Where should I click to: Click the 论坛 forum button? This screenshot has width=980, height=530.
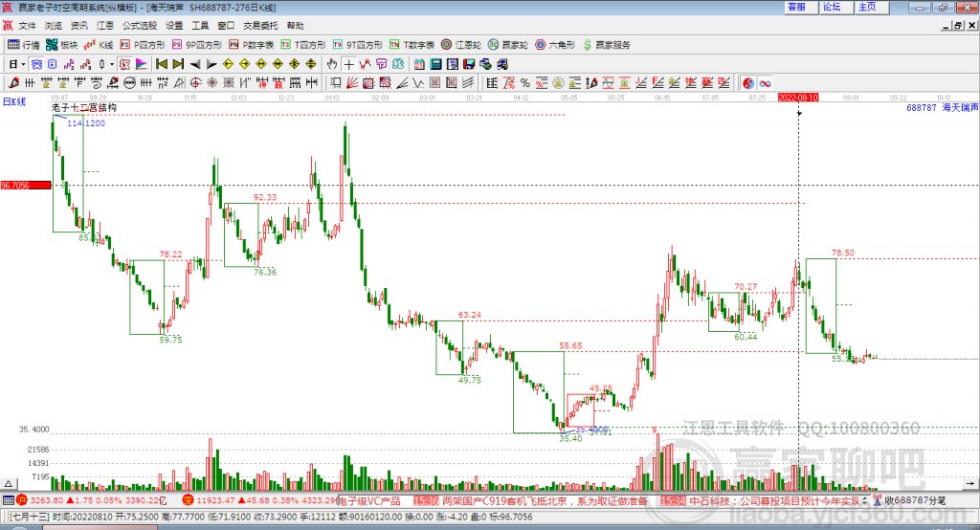[832, 7]
